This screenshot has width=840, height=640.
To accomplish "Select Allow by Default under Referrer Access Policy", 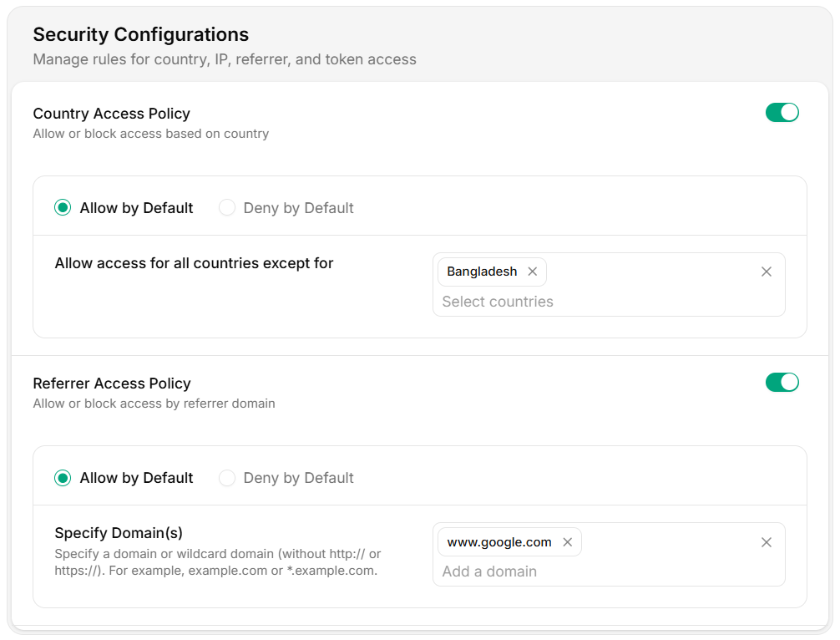I will [x=62, y=478].
